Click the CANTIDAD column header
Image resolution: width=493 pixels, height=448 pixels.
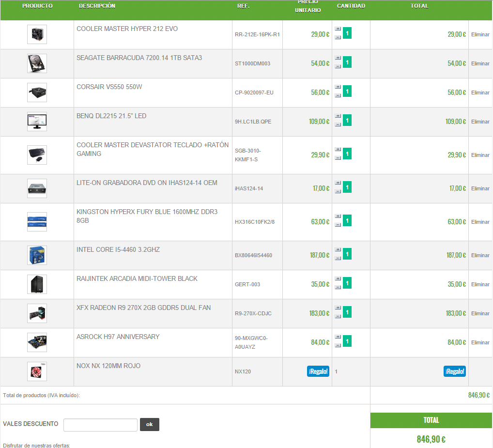coord(351,6)
